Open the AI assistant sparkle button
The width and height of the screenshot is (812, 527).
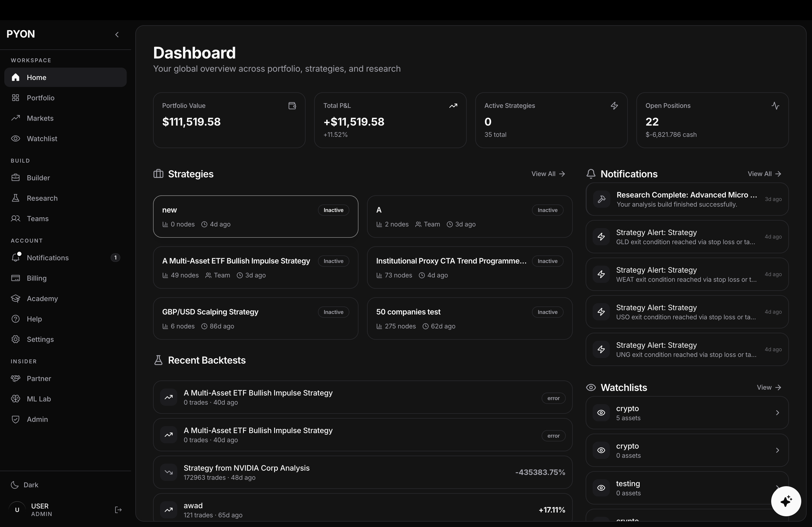click(786, 501)
